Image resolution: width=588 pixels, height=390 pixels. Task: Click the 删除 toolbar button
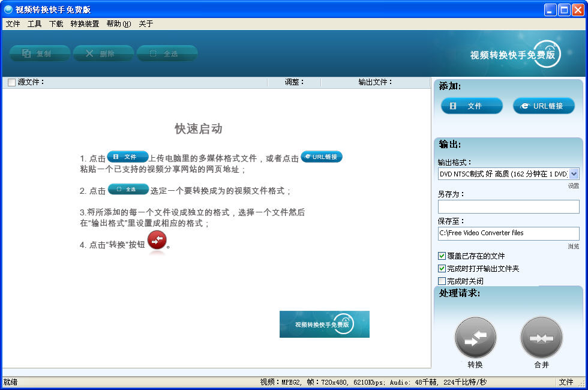click(103, 53)
